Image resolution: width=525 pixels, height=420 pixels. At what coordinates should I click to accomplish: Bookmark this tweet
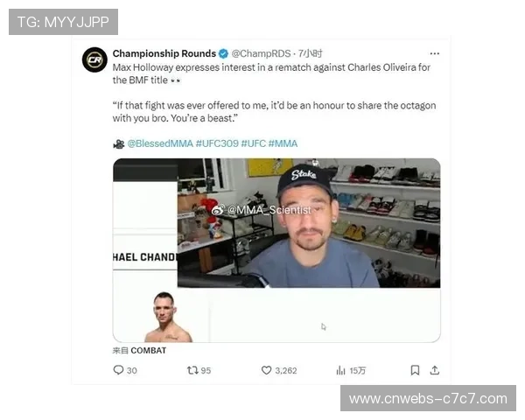415,370
